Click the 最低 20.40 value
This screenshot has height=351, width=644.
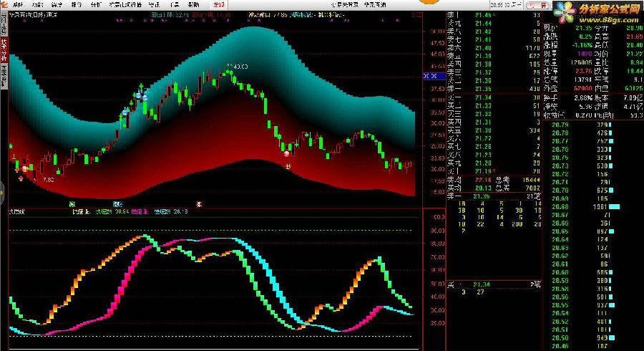(635, 45)
